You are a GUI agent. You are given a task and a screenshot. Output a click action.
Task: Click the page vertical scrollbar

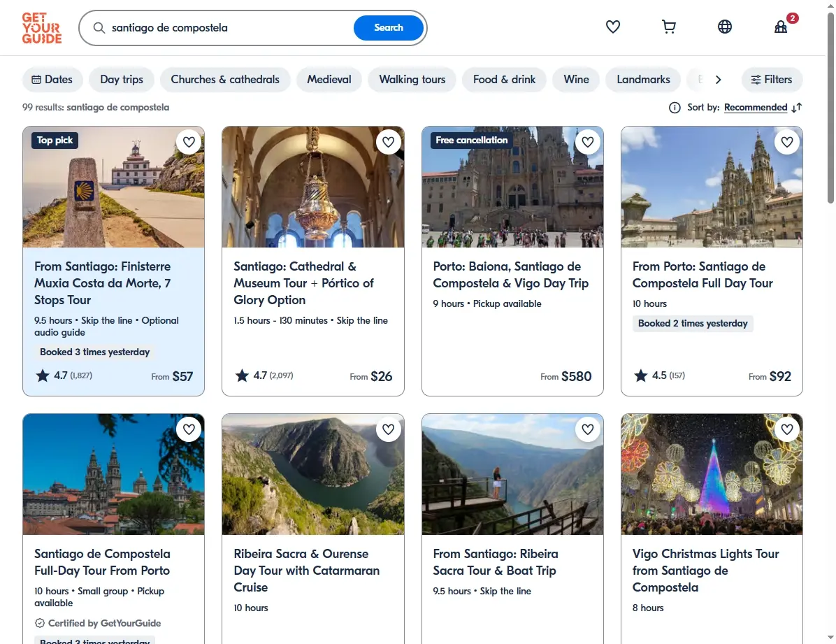tap(830, 107)
